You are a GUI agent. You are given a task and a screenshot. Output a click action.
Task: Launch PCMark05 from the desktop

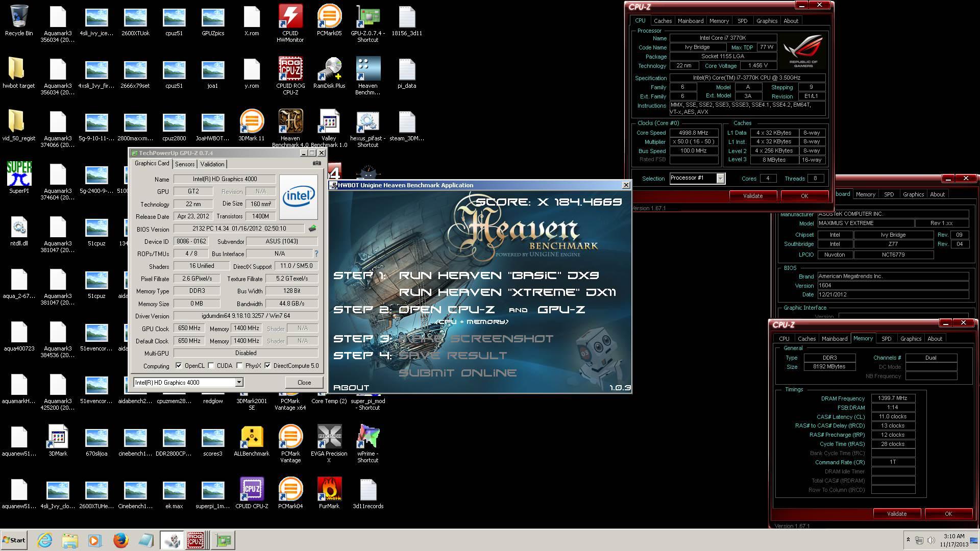click(x=329, y=20)
